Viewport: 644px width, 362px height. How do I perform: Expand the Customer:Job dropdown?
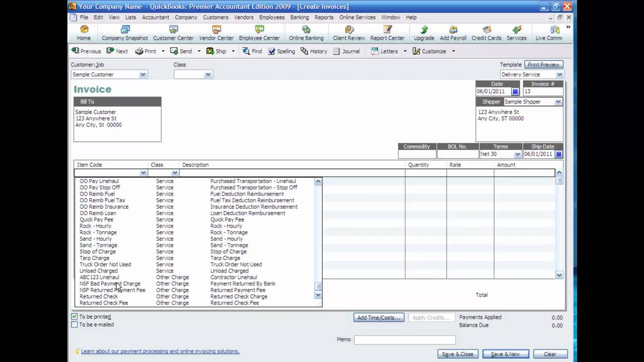[143, 74]
